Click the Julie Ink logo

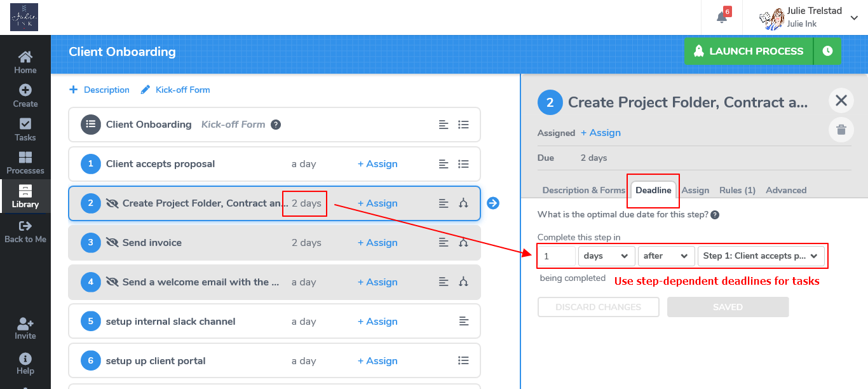pyautogui.click(x=24, y=17)
